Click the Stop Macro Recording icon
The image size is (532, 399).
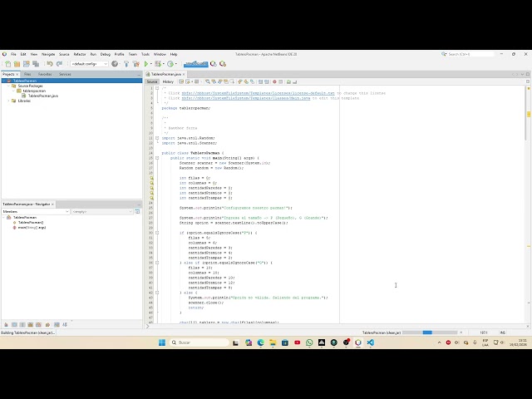[x=281, y=81]
